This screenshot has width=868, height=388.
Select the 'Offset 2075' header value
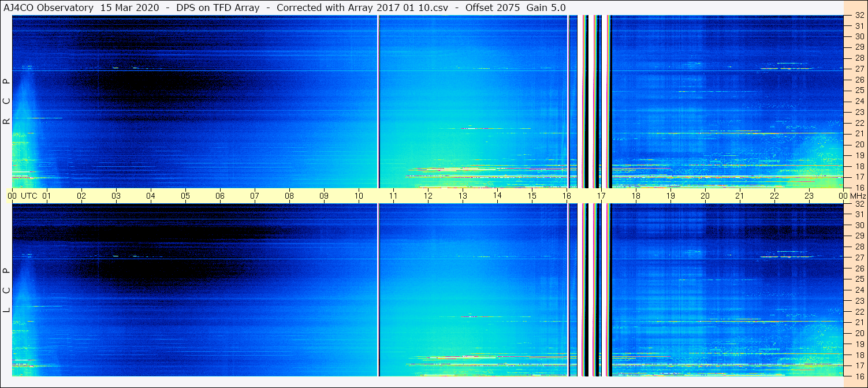(491, 8)
